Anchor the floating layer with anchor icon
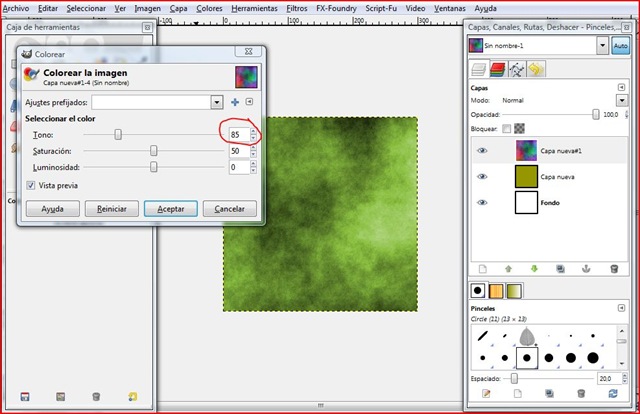The width and height of the screenshot is (640, 414). [x=586, y=268]
